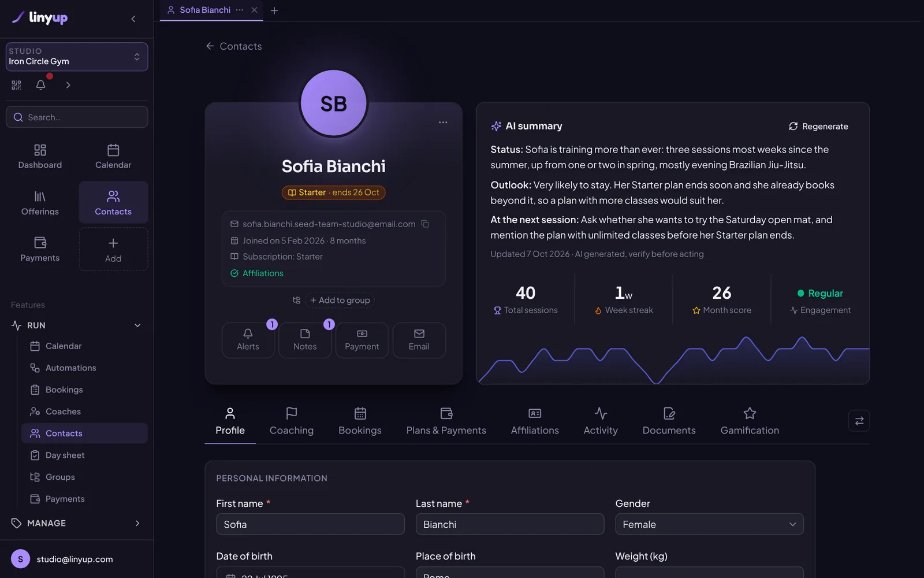Open the Sofia Bianchi tab options menu
The image size is (924, 578).
click(240, 10)
